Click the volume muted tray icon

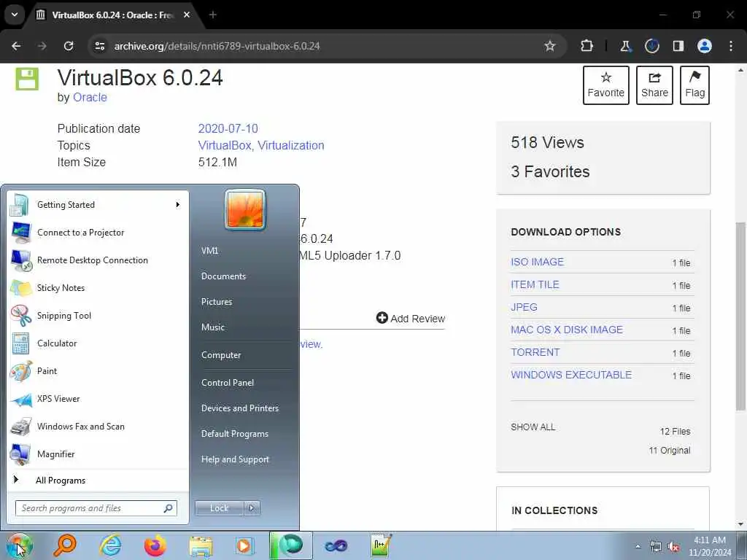[673, 547]
